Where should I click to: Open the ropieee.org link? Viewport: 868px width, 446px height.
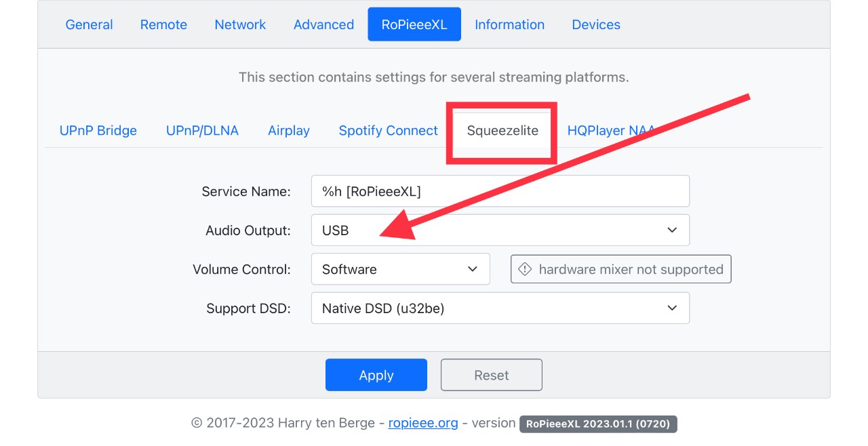pyautogui.click(x=423, y=423)
